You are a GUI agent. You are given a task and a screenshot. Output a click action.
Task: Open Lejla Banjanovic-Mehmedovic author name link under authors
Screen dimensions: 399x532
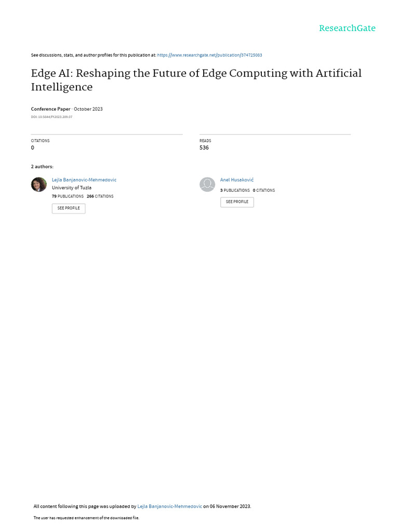click(x=84, y=180)
